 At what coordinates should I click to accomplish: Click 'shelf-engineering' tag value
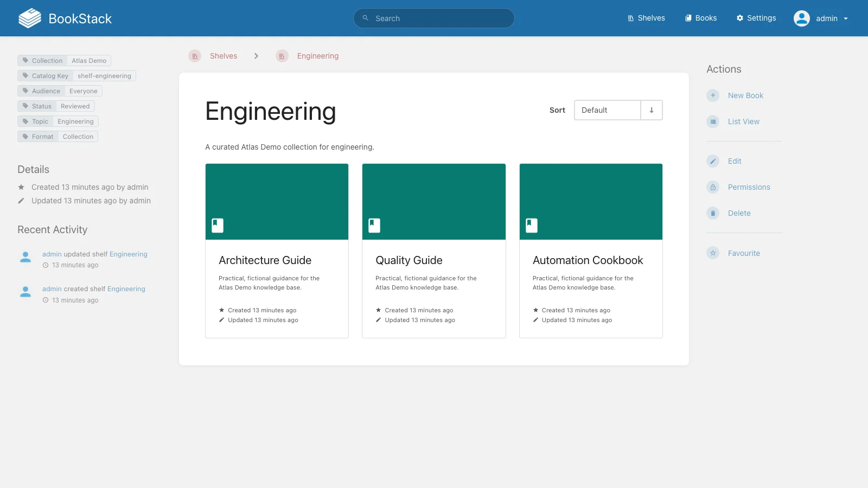pos(104,76)
